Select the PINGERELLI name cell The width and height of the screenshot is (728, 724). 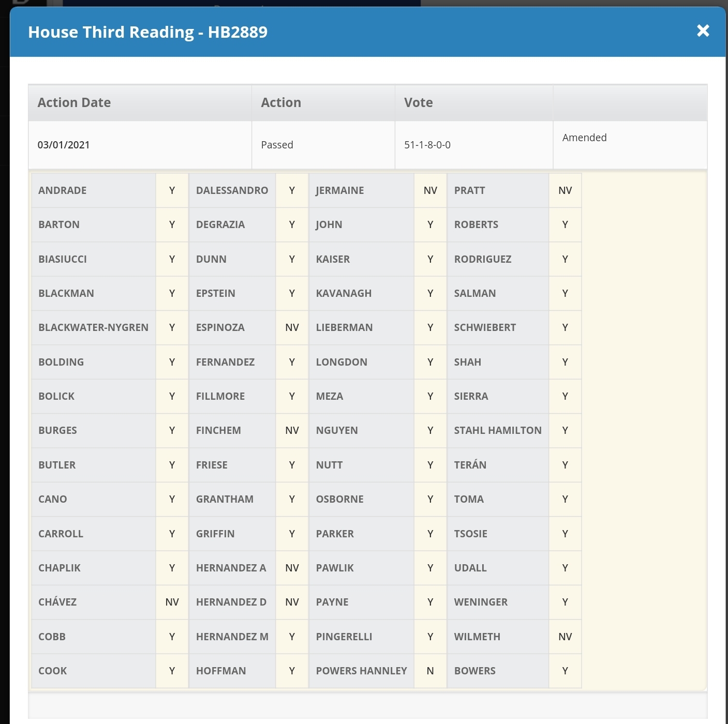(x=362, y=637)
